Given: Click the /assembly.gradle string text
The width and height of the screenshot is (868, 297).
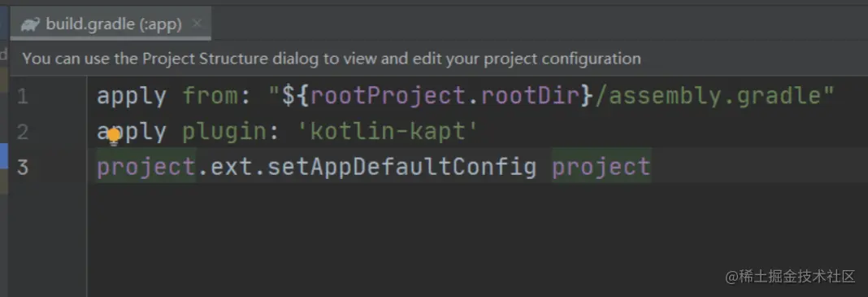Looking at the screenshot, I should click(709, 97).
